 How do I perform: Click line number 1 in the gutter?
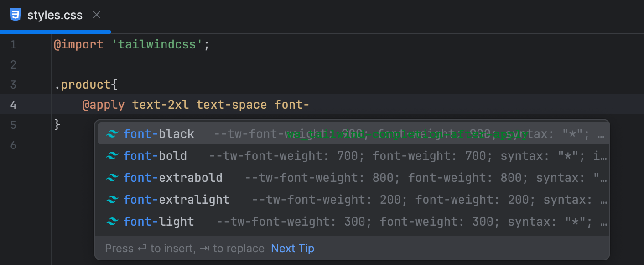pyautogui.click(x=13, y=44)
